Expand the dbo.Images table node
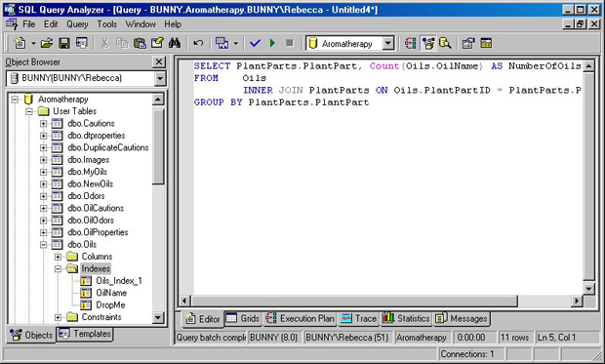Screen dimensions: 605x364 coord(43,160)
